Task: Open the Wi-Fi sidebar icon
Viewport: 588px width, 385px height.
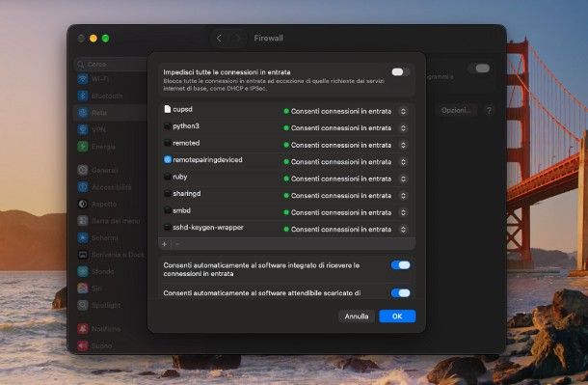Action: pos(83,79)
